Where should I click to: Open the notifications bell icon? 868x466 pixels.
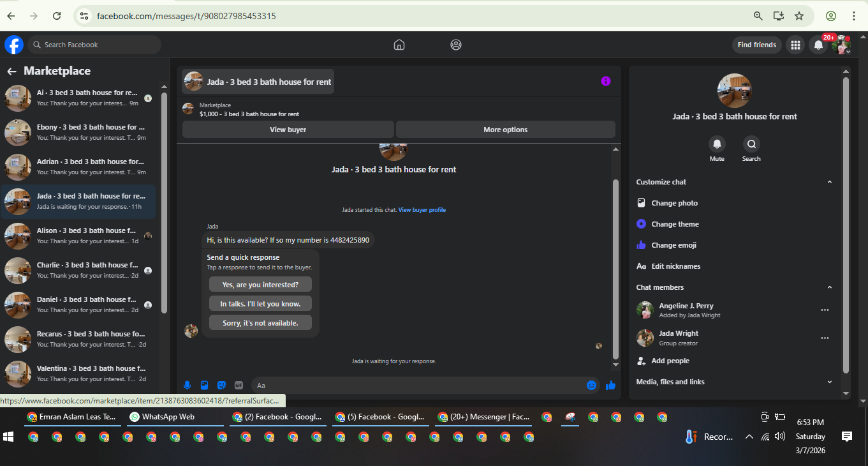[818, 45]
